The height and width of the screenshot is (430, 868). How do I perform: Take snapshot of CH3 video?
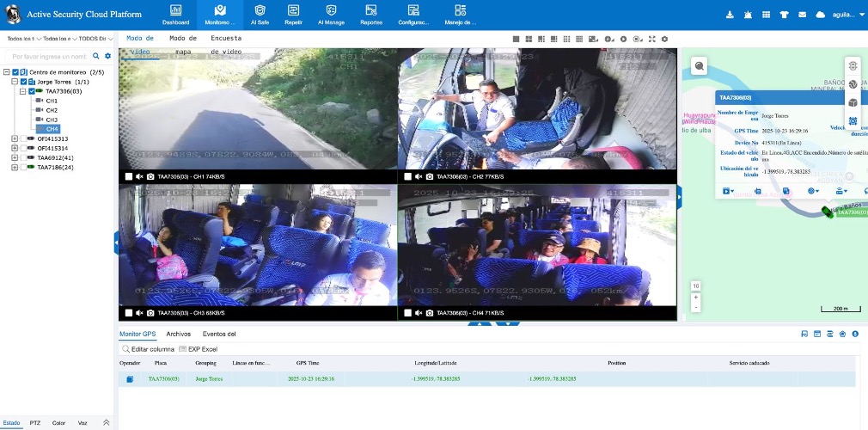point(150,313)
